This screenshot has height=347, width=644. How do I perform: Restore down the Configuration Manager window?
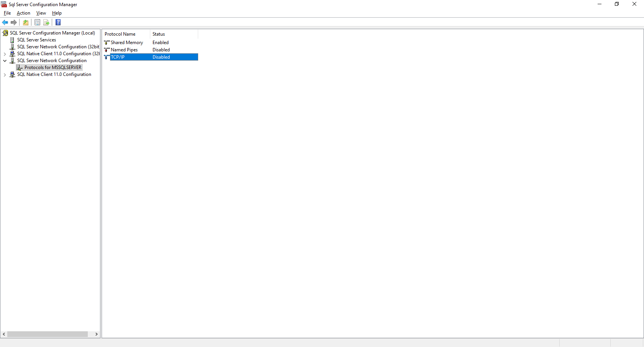click(617, 4)
